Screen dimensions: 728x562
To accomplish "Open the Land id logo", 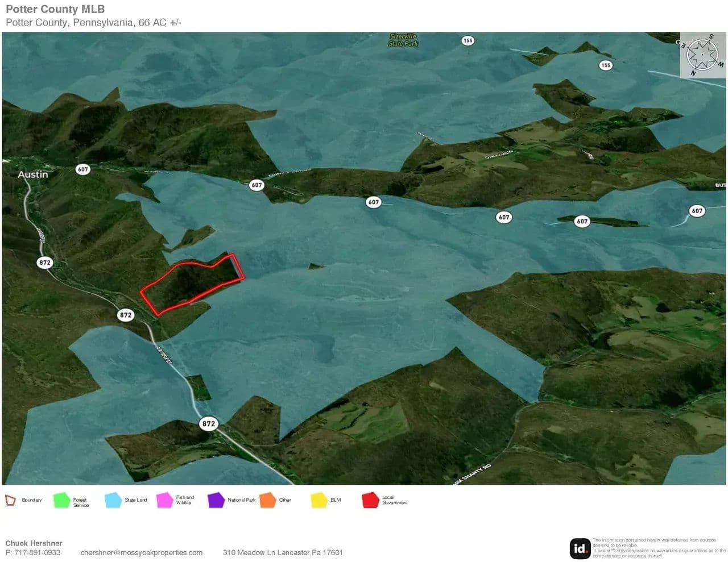I will [580, 549].
